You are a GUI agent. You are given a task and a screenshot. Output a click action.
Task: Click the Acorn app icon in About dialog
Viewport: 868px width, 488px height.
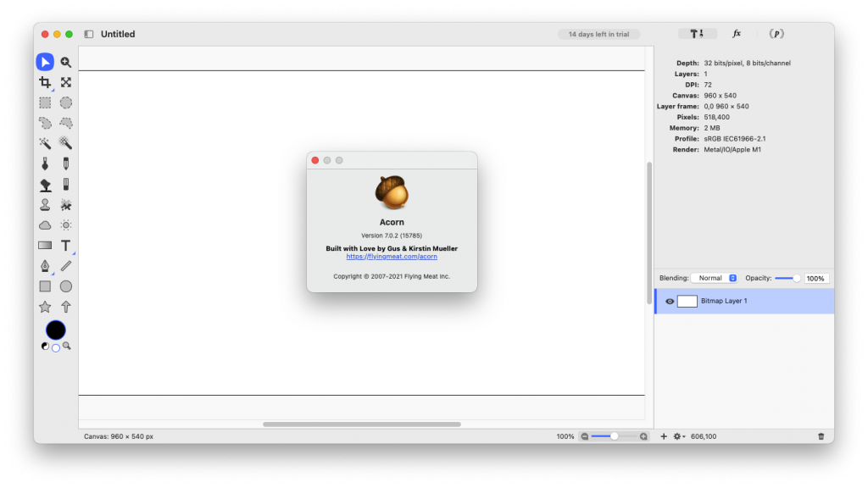coord(392,192)
